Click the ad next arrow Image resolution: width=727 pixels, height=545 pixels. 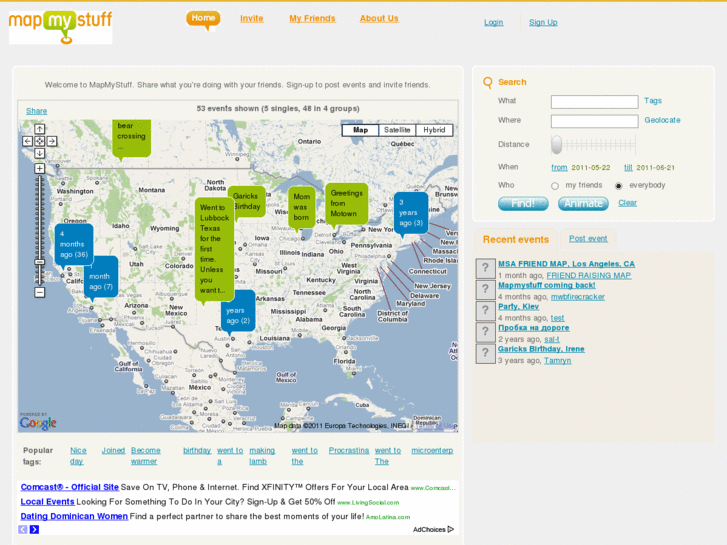click(x=34, y=529)
